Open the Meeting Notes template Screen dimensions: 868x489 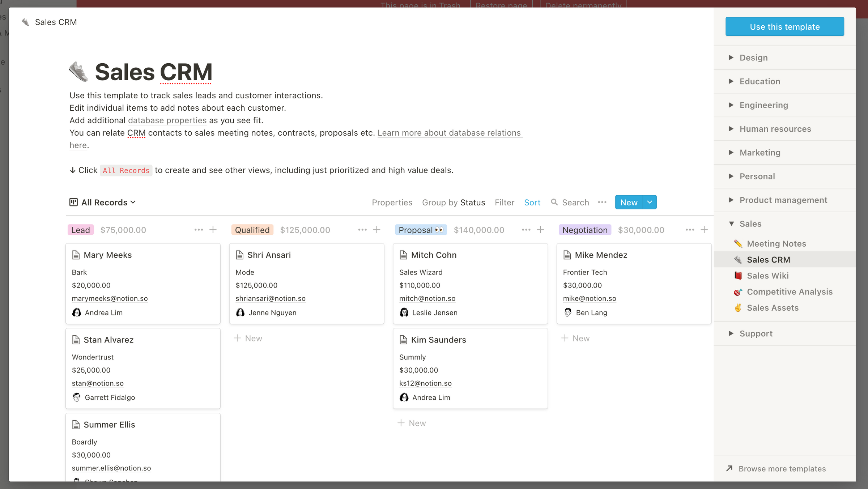776,244
